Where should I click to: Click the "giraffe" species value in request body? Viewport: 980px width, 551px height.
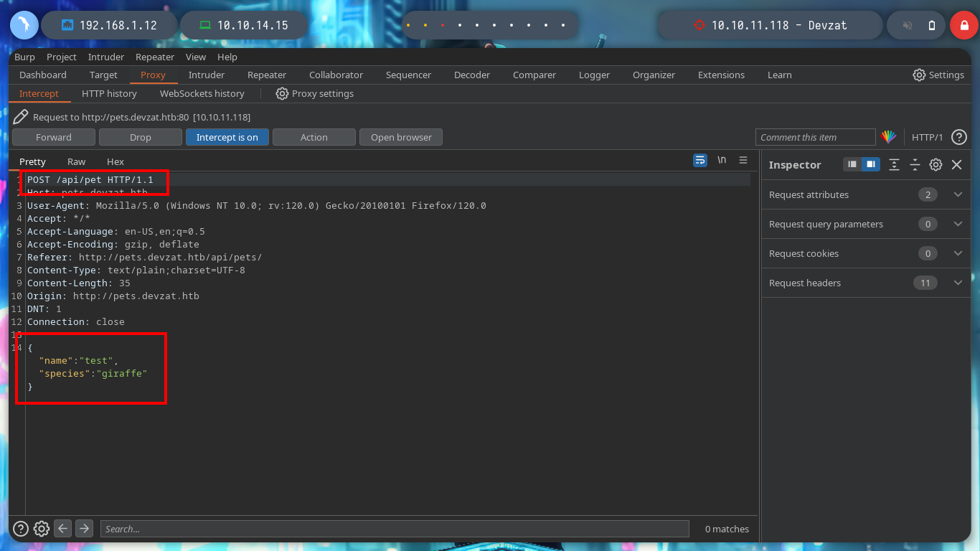(123, 374)
